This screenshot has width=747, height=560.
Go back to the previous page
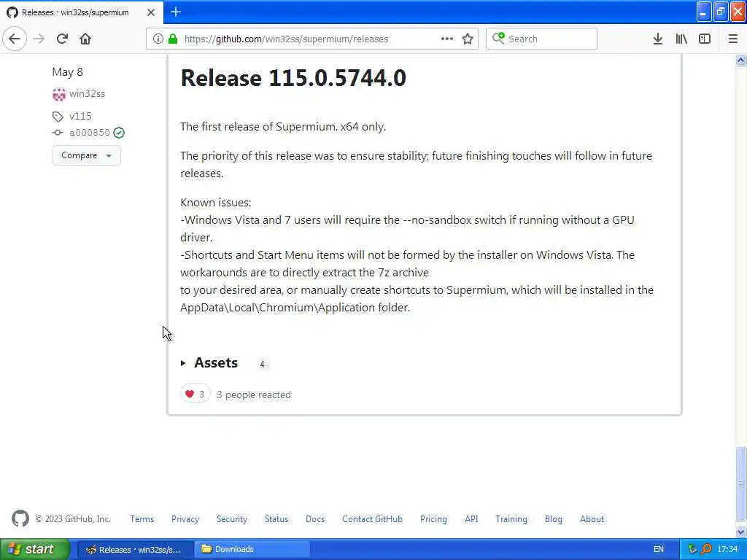15,39
